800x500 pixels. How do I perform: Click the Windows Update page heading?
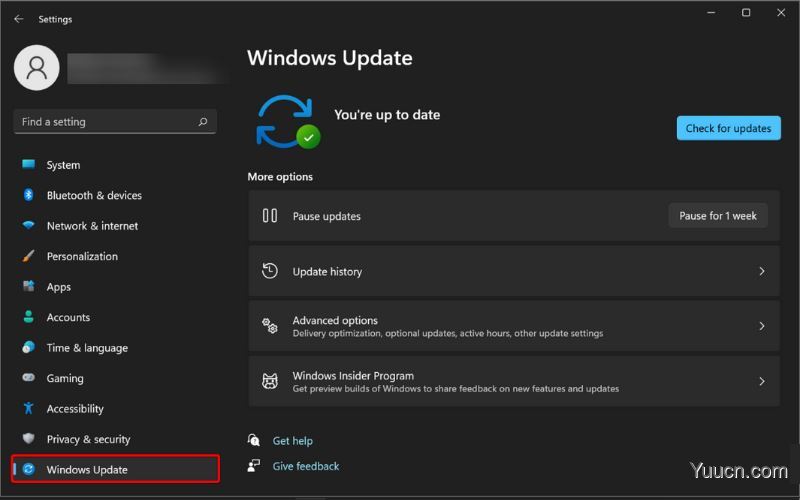pos(330,58)
